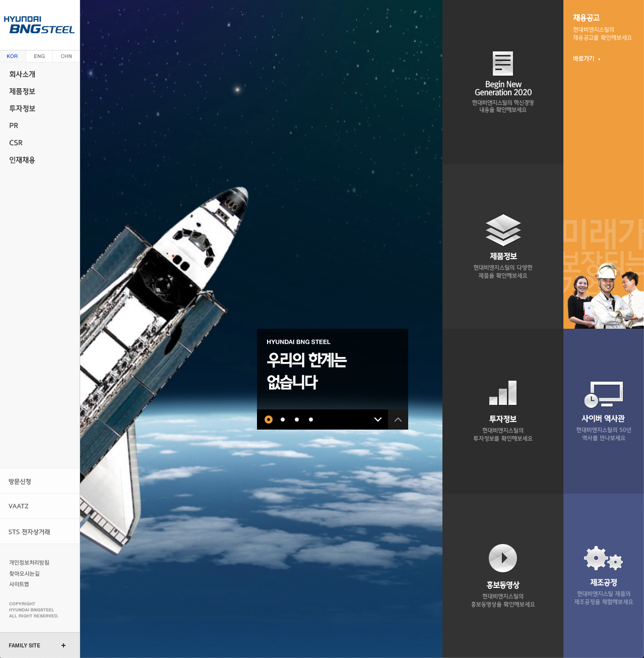Viewport: 644px width, 658px height.
Task: Click the 제조공정 title
Action: (603, 582)
